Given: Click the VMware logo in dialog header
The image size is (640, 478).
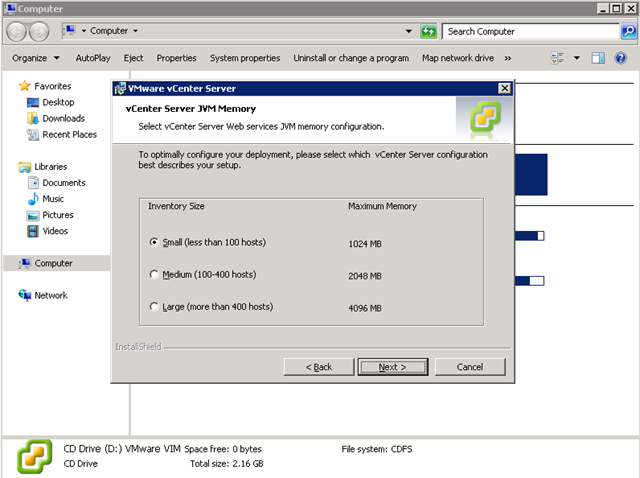Looking at the screenshot, I should click(x=485, y=117).
